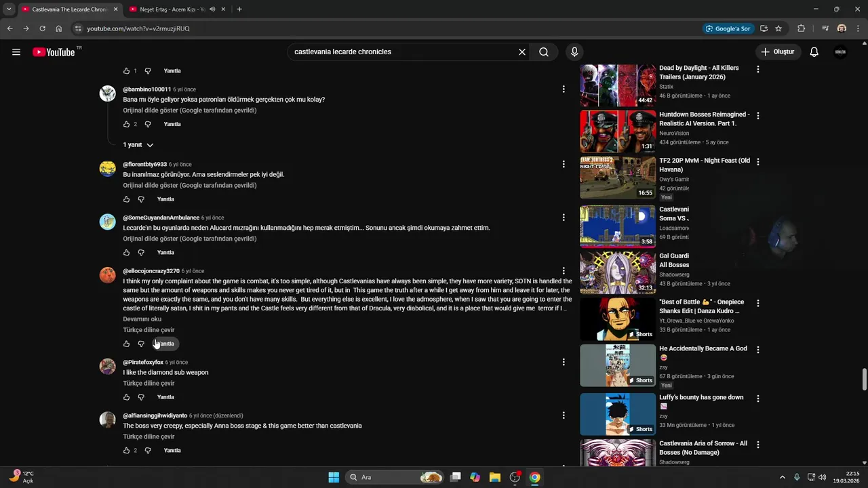The width and height of the screenshot is (868, 488).
Task: Bookmark this page with the star
Action: point(778,28)
